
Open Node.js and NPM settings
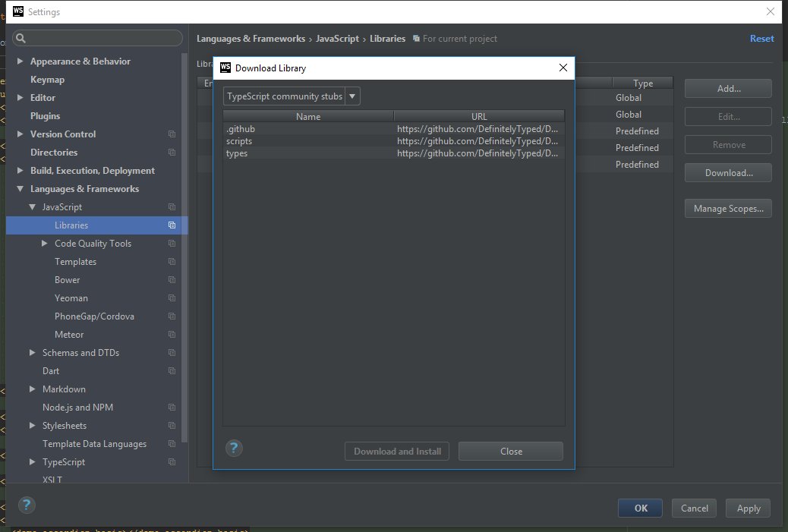[x=78, y=408]
